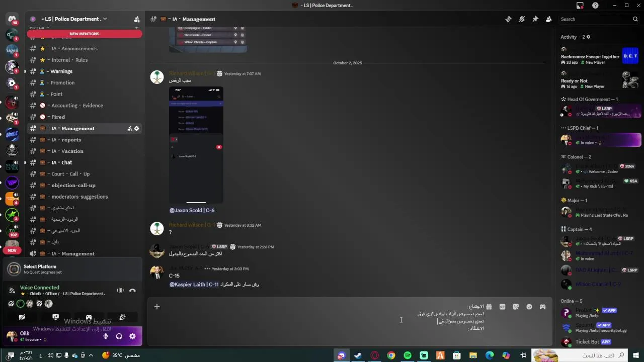Open the Court Call Up channel
644x362 pixels.
point(85,174)
